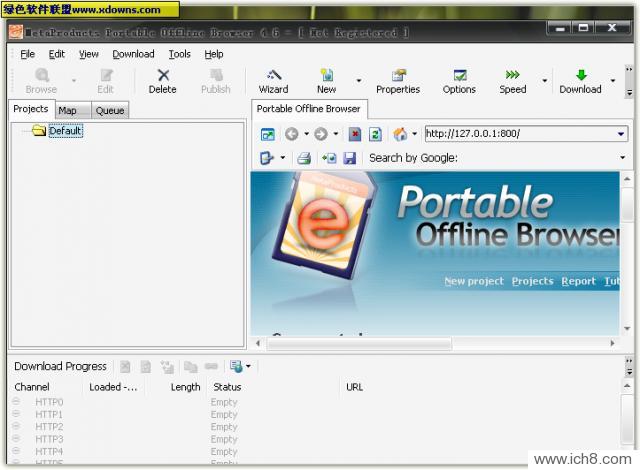Open Back history dropdown arrow
The image size is (640, 470).
(307, 134)
